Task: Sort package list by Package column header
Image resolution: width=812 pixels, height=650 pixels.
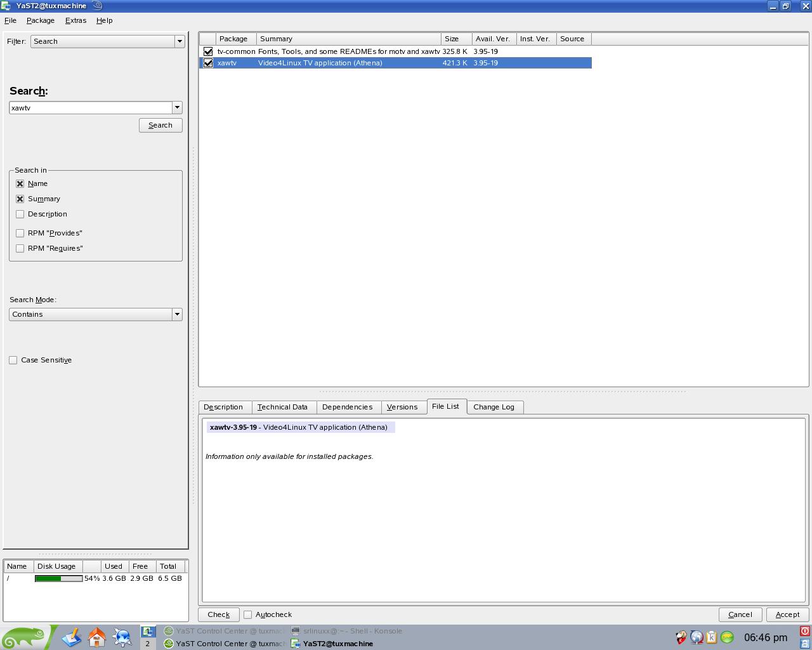Action: point(236,39)
